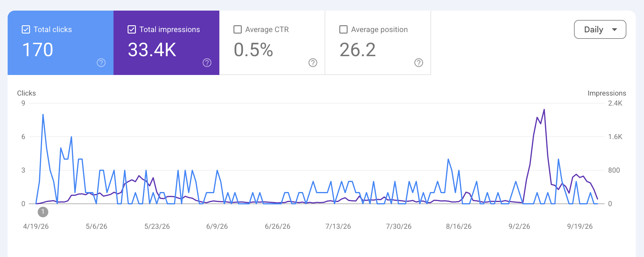Uncheck the Total impressions checkbox
This screenshot has height=257, width=644.
click(132, 29)
